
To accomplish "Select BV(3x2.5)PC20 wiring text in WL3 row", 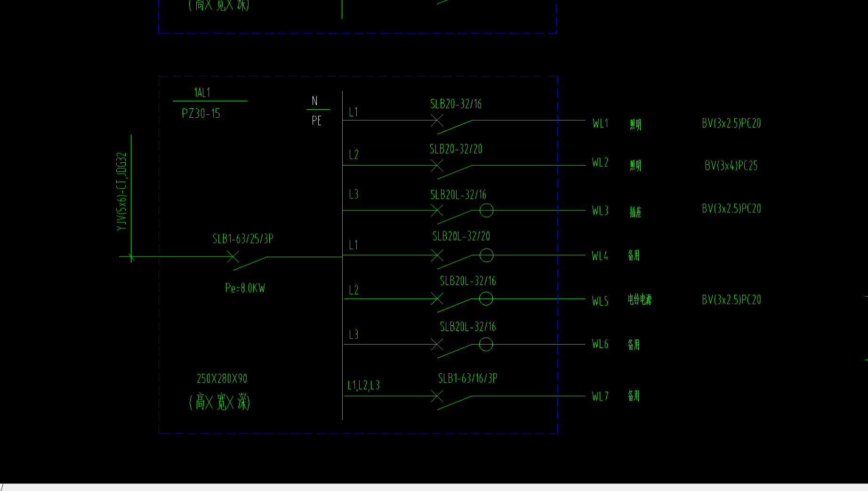I will [x=731, y=209].
